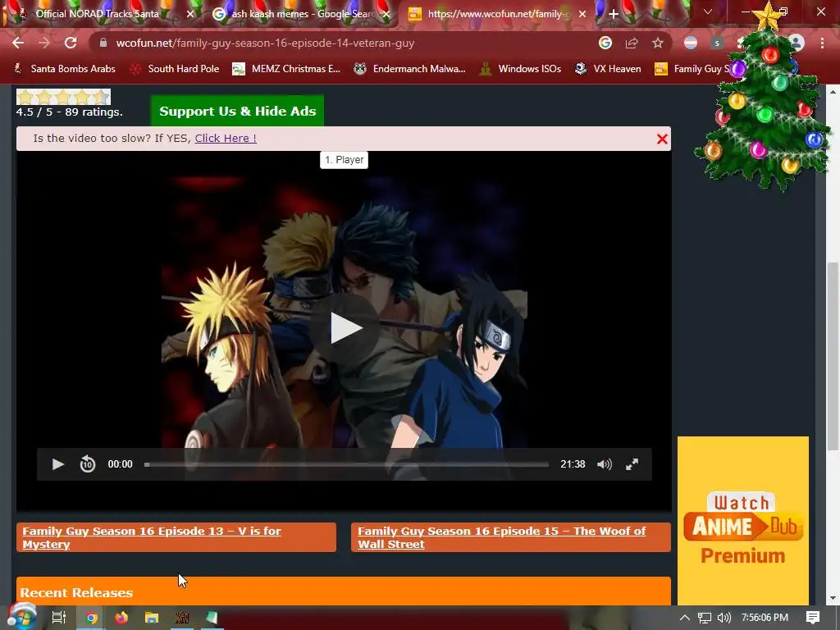The width and height of the screenshot is (840, 630).
Task: Click the taskbar clock showing 7:56:06 PM
Action: point(765,618)
